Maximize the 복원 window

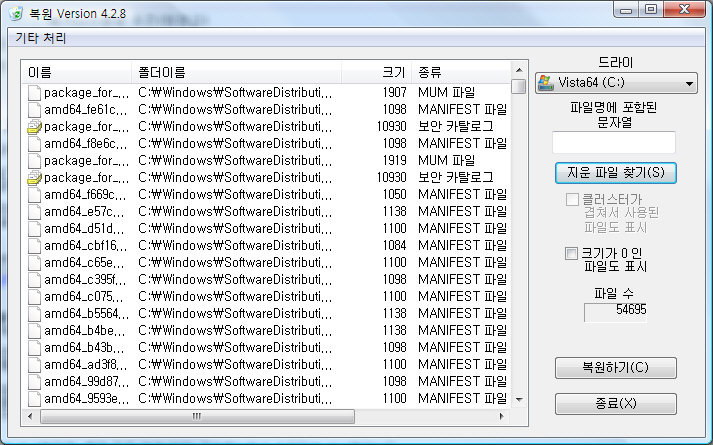tap(651, 9)
